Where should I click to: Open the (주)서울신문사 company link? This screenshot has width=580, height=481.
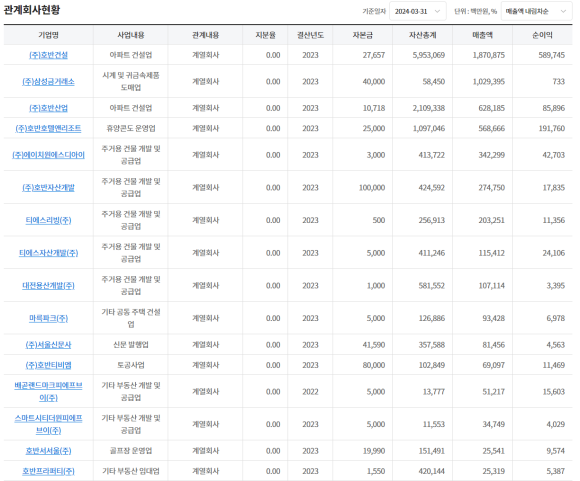pos(48,345)
